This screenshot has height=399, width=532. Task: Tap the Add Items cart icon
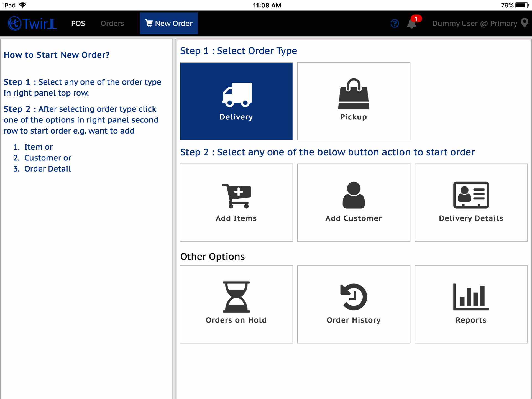[x=236, y=196]
